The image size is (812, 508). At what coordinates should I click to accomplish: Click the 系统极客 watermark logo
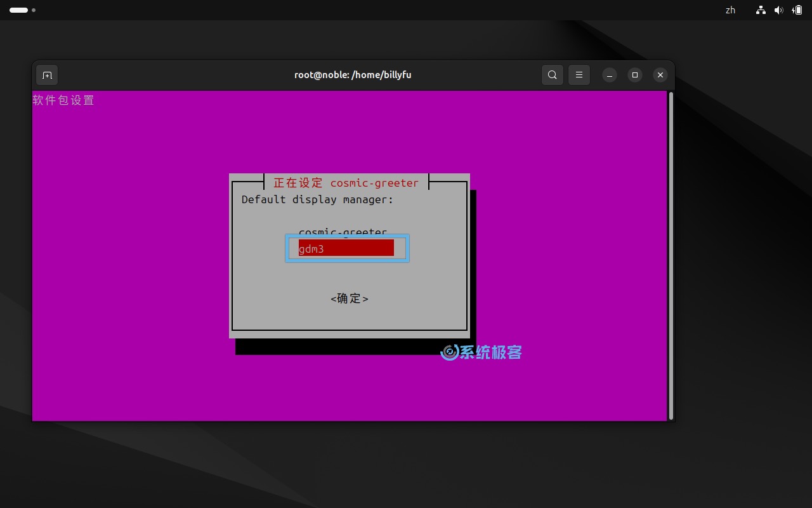(x=481, y=352)
